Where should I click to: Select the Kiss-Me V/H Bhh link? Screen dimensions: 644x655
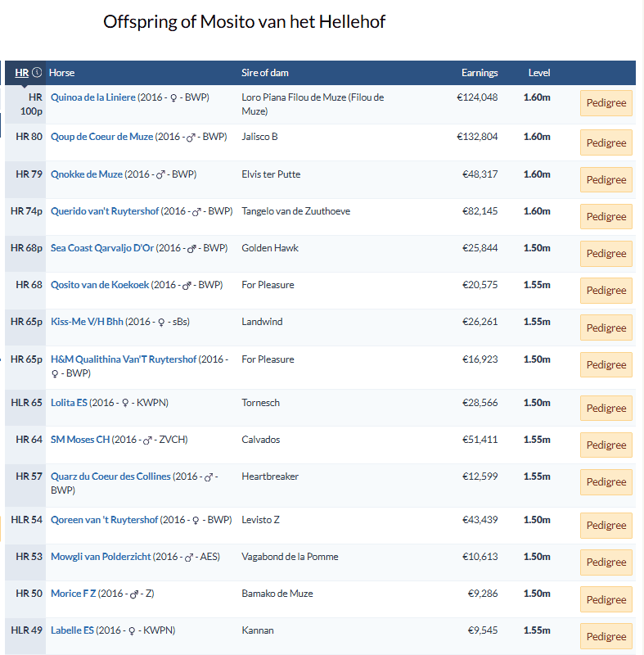point(87,321)
